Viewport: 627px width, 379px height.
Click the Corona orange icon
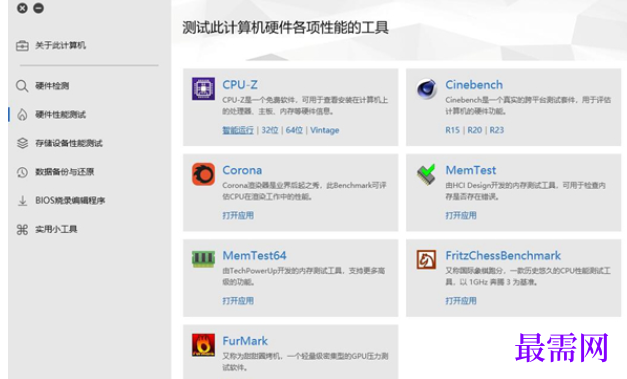coord(203,174)
